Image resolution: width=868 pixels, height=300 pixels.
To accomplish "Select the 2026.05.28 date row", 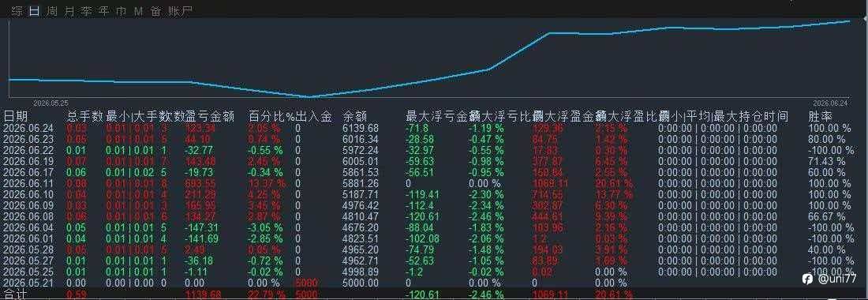I will click(28, 249).
